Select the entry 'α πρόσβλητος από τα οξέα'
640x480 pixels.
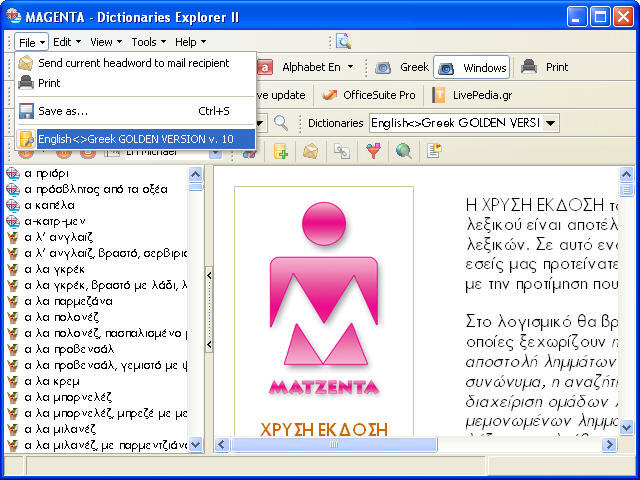(96, 189)
